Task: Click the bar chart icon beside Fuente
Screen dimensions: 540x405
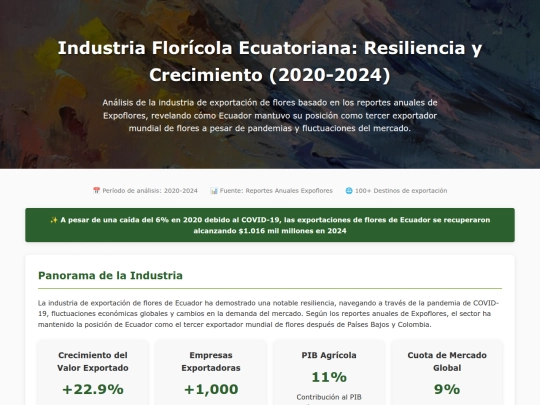Action: coord(214,190)
